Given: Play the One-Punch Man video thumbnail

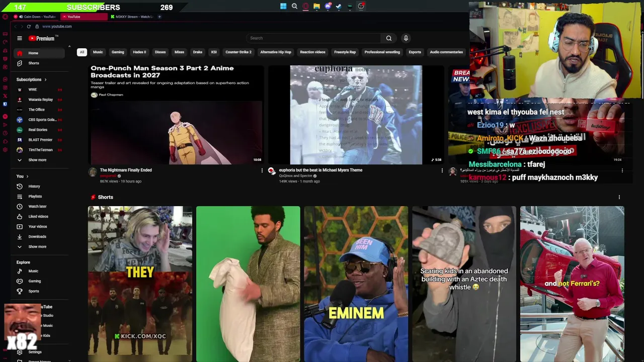Looking at the screenshot, I should (x=176, y=115).
